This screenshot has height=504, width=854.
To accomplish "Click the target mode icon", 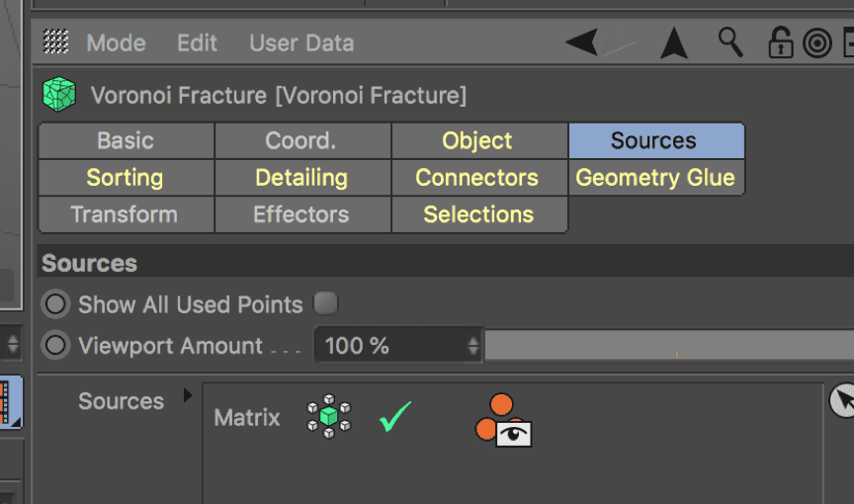I will click(x=817, y=43).
